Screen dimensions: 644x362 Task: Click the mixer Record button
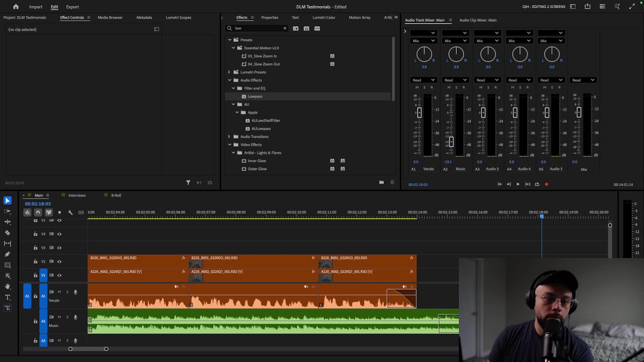click(546, 185)
